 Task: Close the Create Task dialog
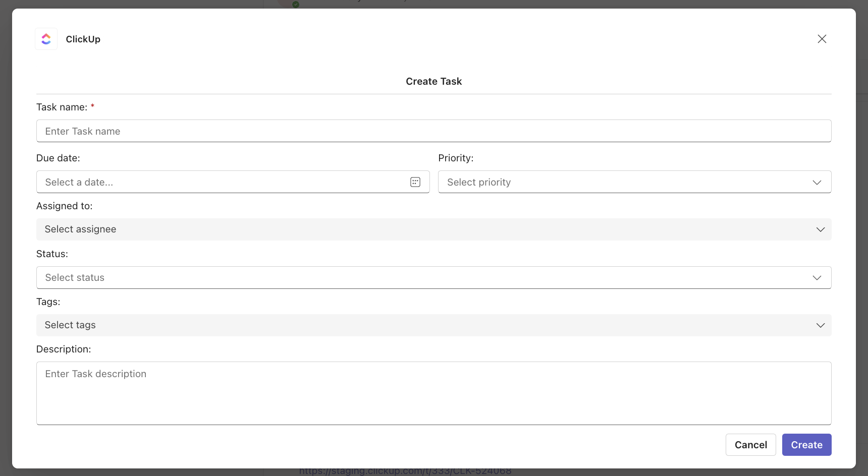[822, 39]
